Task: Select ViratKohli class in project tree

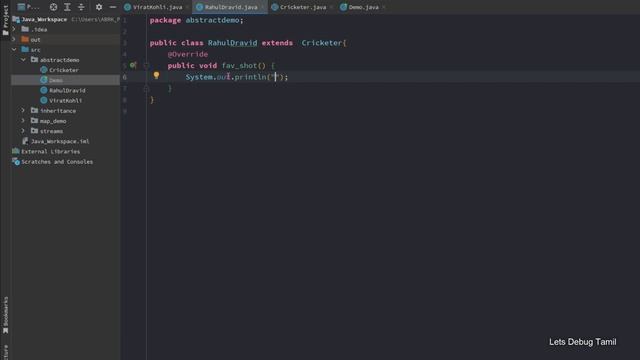Action: (x=65, y=100)
